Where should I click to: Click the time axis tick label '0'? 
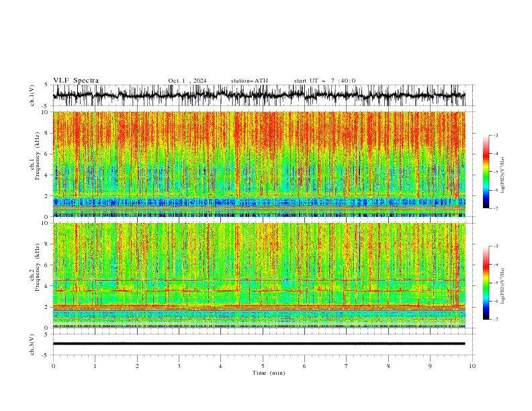[53, 366]
